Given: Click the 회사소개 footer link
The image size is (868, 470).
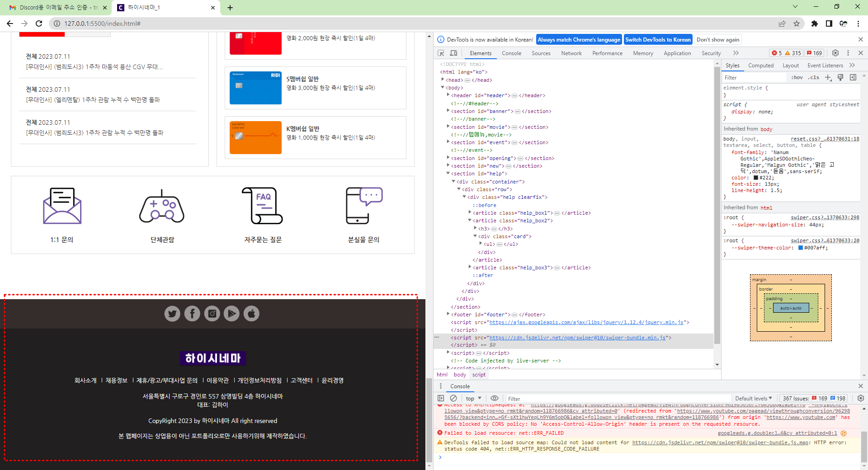Looking at the screenshot, I should pyautogui.click(x=85, y=381).
